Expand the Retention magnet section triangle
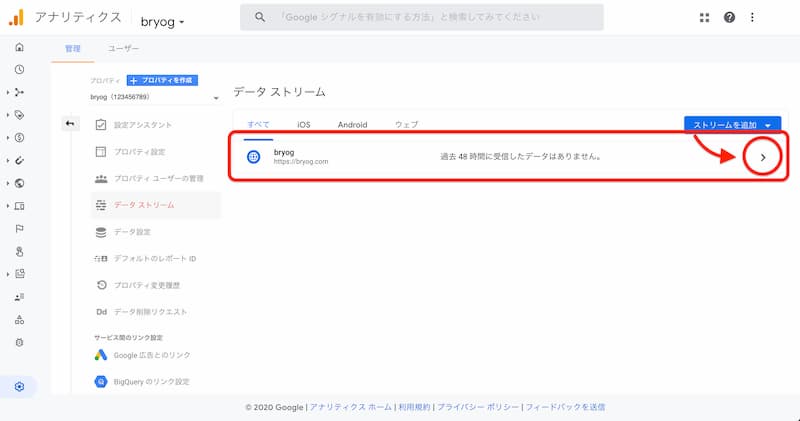 click(8, 160)
